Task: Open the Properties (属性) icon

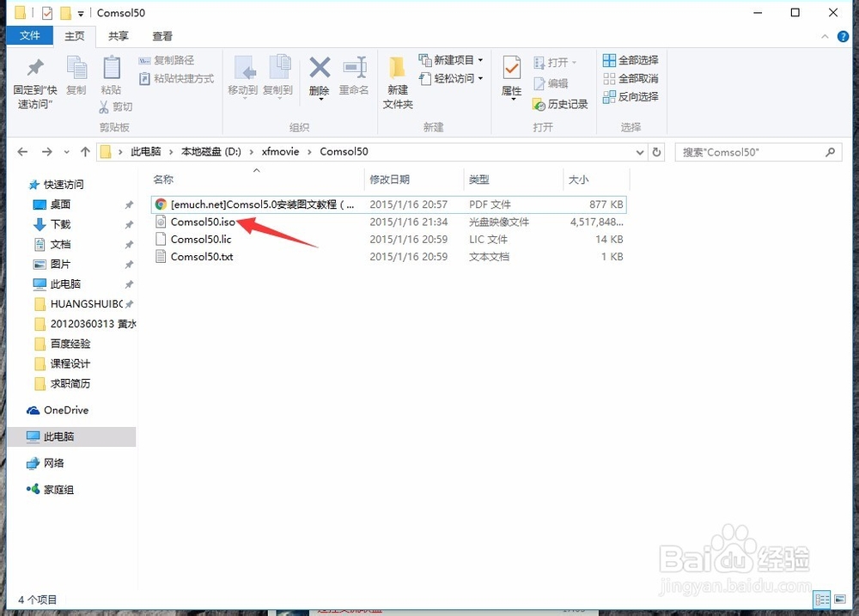Action: (512, 76)
